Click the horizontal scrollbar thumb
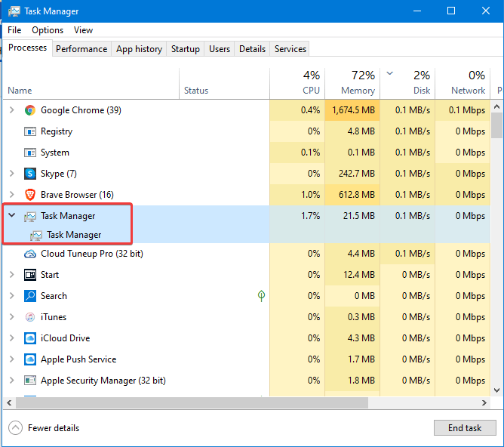This screenshot has height=447, width=504. [192, 403]
